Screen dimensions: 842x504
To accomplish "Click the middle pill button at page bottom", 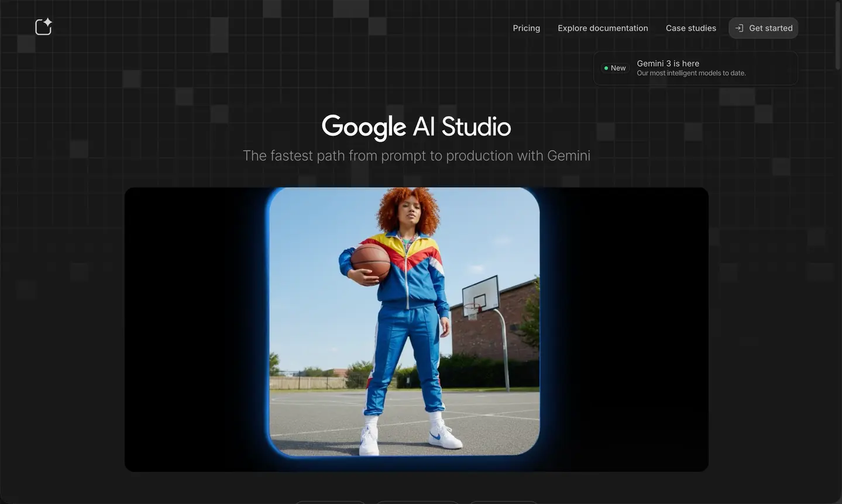I will coord(417,502).
